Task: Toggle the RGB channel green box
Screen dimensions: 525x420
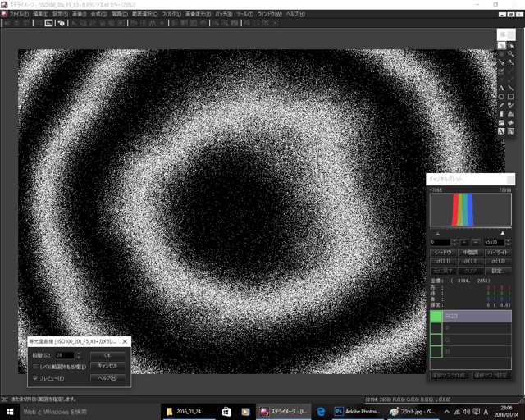Action: [x=436, y=316]
